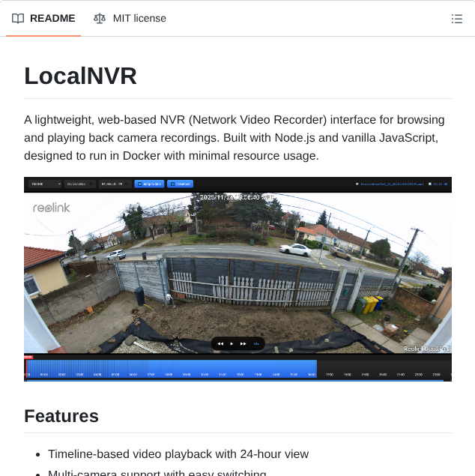475x476 pixels.
Task: Open the MIT license tab
Action: [130, 19]
